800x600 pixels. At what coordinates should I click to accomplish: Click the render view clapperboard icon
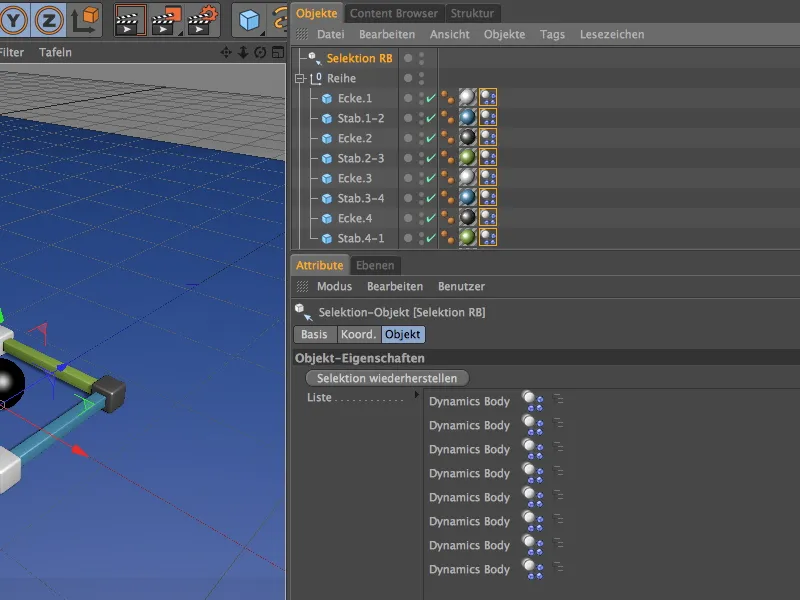[131, 20]
